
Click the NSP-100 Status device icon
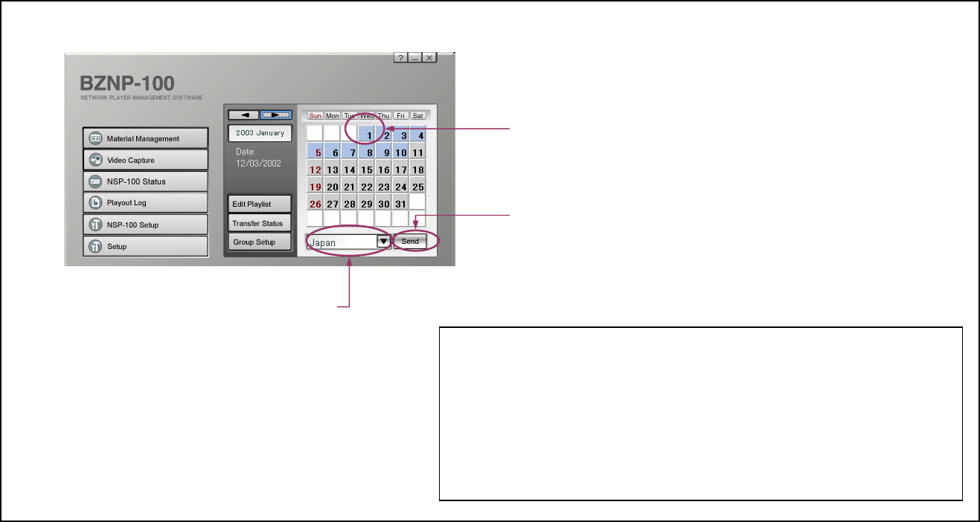click(95, 181)
